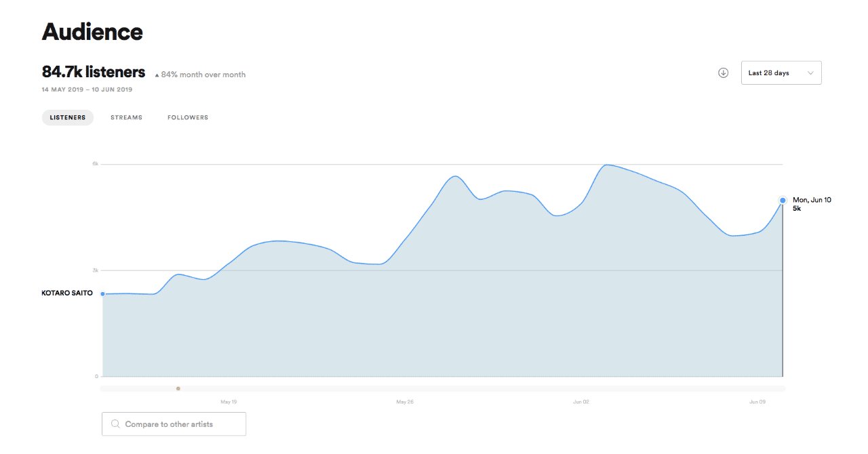Click the 14 MAY 2019 – 10 JUN 2019 date text

(87, 89)
